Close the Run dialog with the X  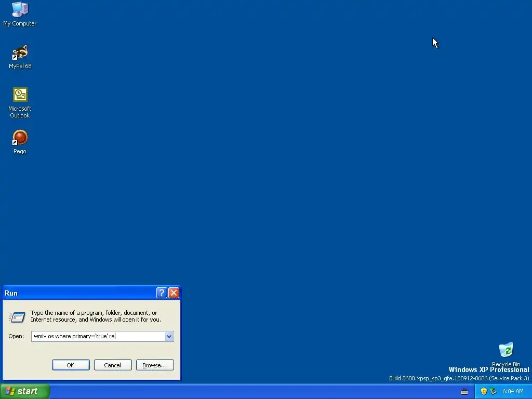pos(174,293)
